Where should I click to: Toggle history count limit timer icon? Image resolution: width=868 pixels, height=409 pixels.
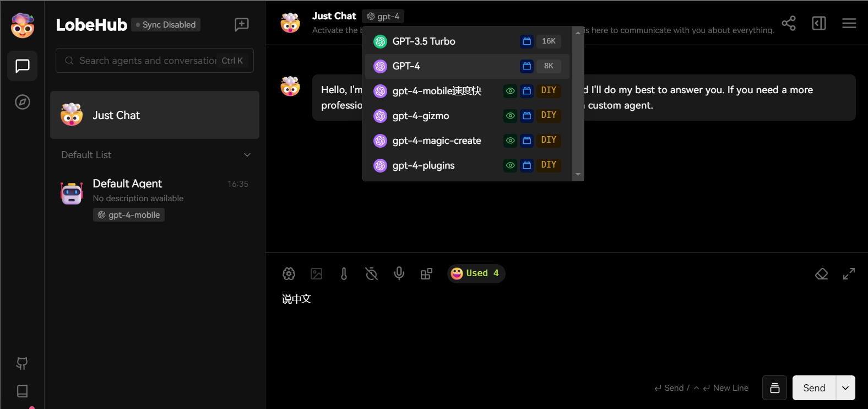[x=372, y=273]
